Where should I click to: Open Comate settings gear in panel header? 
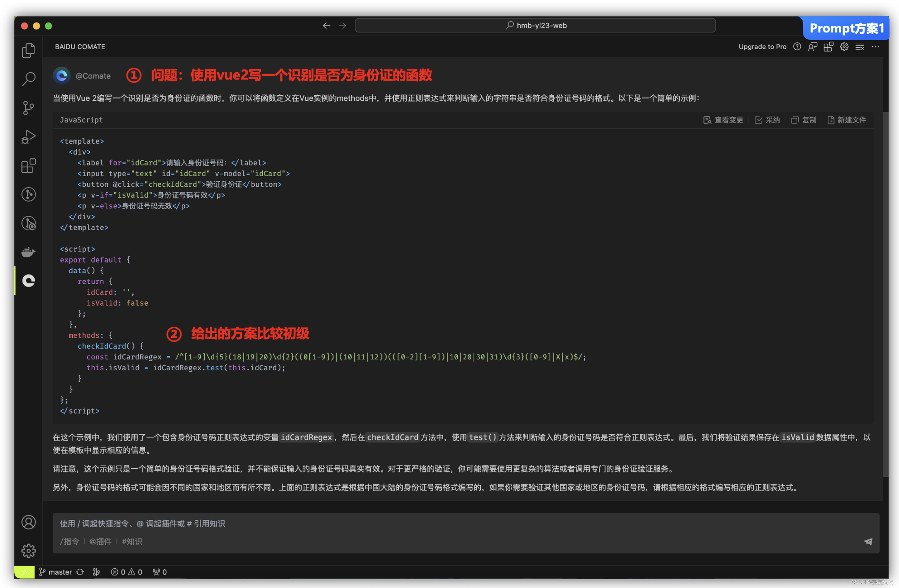844,47
